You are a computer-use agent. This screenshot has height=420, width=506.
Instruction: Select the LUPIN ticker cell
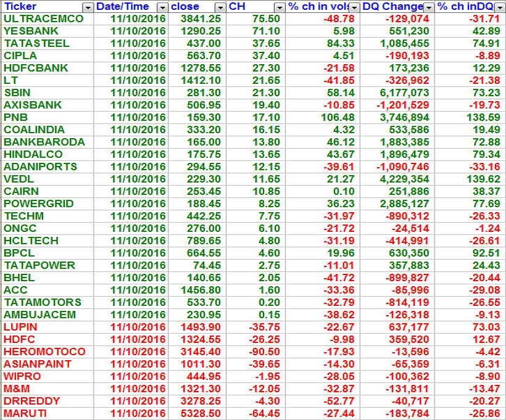pyautogui.click(x=20, y=327)
